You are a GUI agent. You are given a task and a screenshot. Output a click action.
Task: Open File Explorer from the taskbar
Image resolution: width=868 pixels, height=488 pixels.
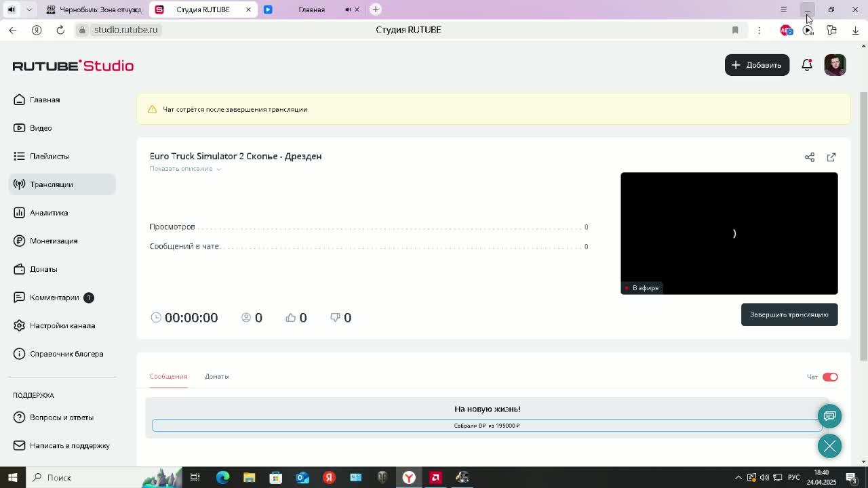[x=249, y=477]
